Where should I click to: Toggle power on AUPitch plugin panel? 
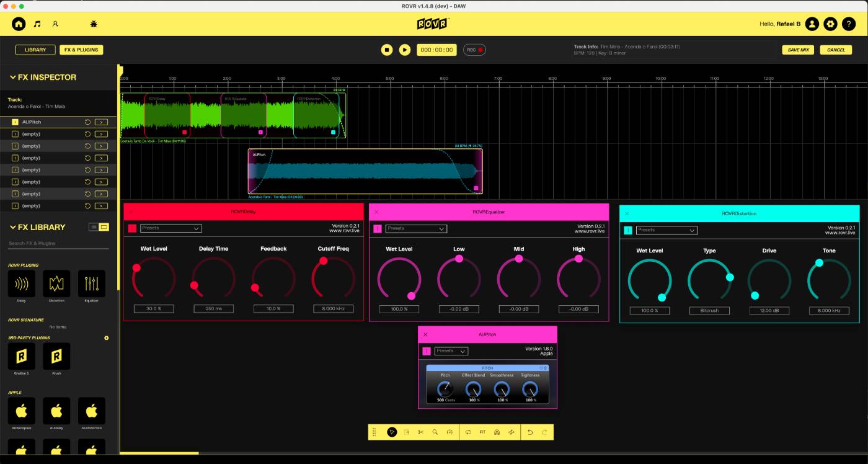point(427,351)
